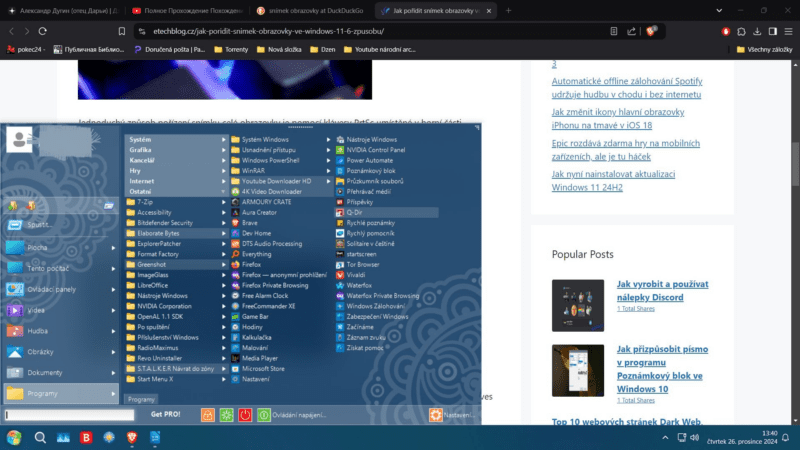800x450 pixels.
Task: Click the red power button in start menu
Action: (245, 415)
